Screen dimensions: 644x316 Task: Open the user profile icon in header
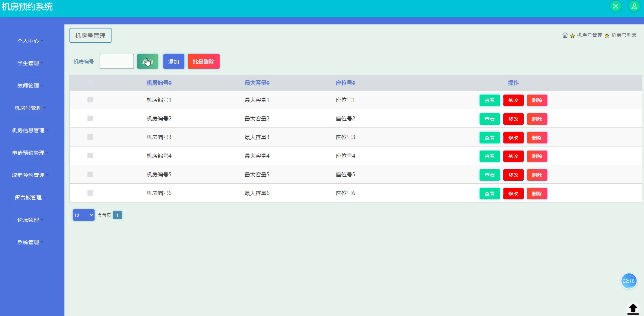click(634, 6)
